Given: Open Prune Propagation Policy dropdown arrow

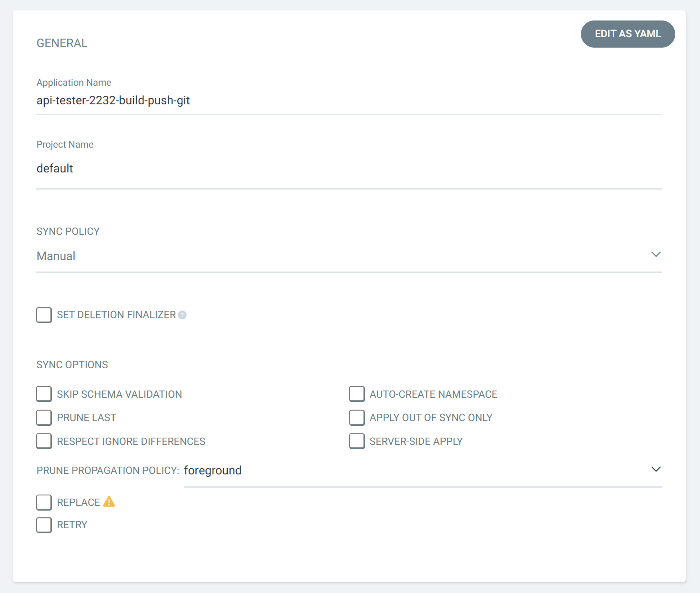Looking at the screenshot, I should [x=656, y=469].
